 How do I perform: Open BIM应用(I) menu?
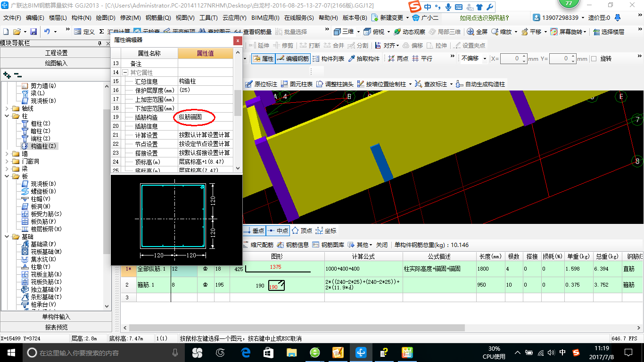(265, 18)
